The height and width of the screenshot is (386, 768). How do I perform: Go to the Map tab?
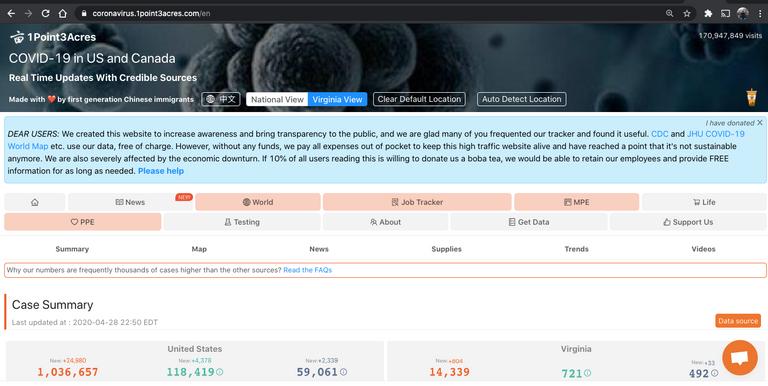199,249
